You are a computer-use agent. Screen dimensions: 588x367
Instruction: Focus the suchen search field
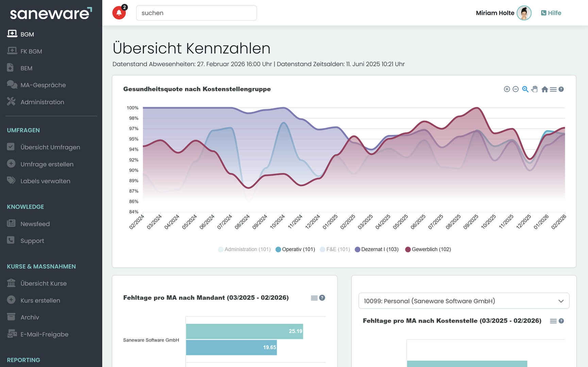(196, 13)
